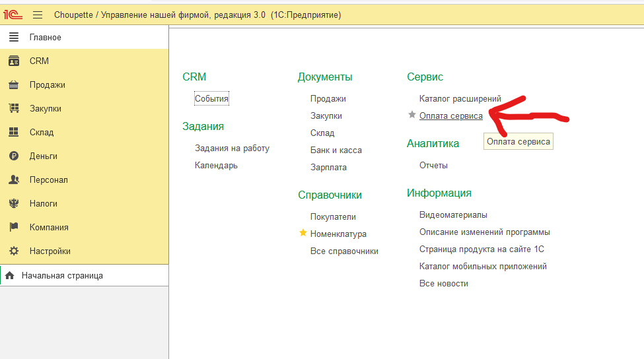This screenshot has width=644, height=359.
Task: Open the Компания section
Action: click(48, 227)
